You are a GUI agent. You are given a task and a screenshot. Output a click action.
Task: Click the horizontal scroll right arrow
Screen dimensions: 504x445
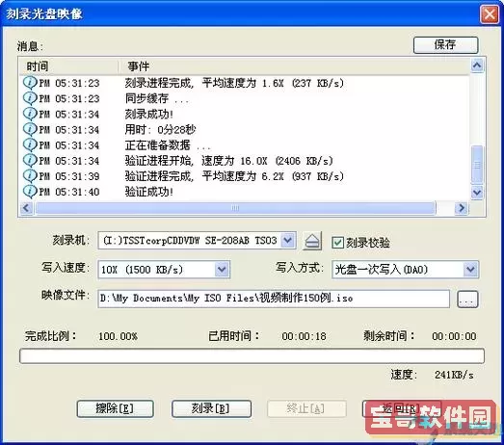click(462, 208)
